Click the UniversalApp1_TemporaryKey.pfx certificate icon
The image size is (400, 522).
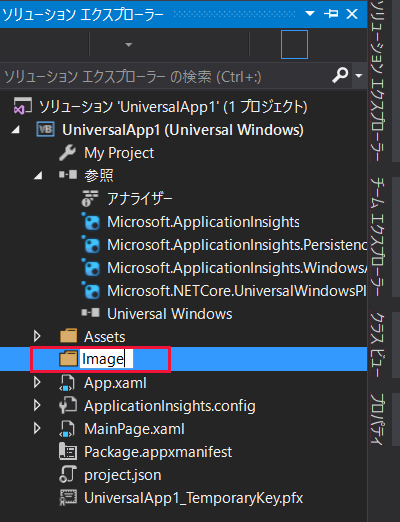[x=68, y=498]
